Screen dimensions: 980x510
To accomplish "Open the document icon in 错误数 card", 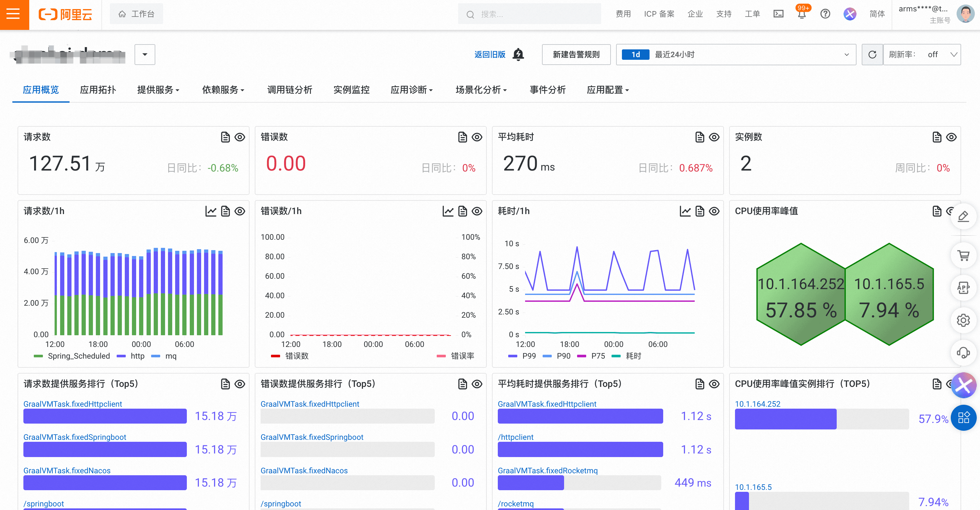I will 462,137.
